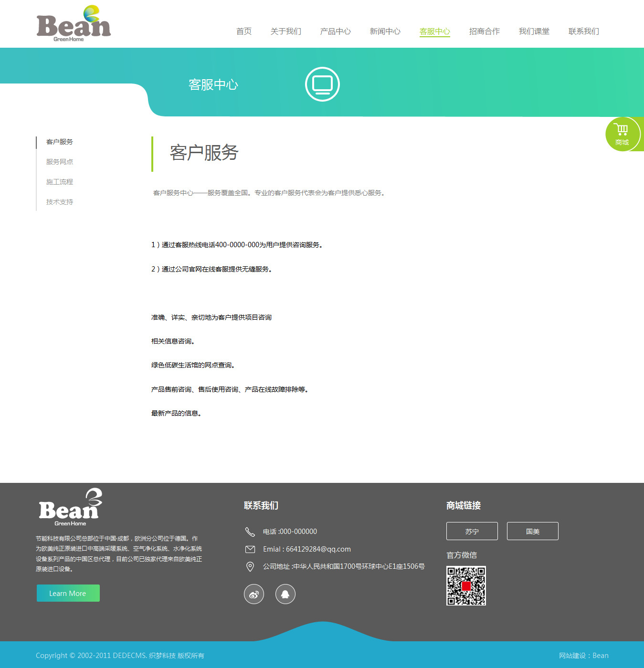Click the 苏宁 store link button

(472, 531)
